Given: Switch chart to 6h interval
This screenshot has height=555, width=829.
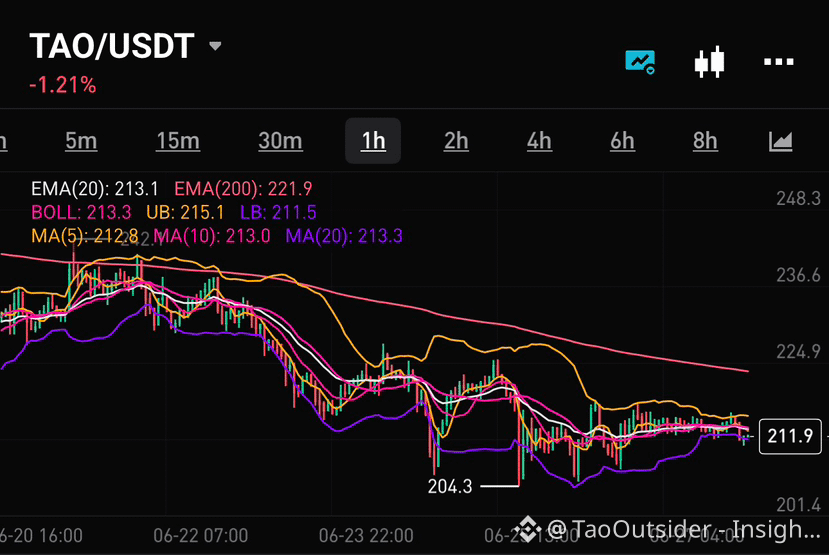Looking at the screenshot, I should click(x=622, y=141).
